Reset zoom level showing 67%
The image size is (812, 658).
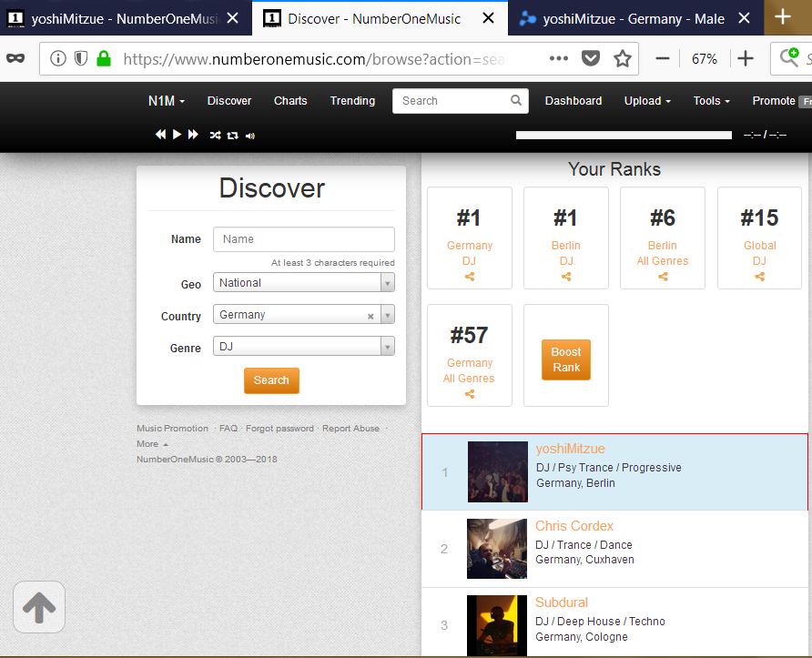[x=705, y=59]
